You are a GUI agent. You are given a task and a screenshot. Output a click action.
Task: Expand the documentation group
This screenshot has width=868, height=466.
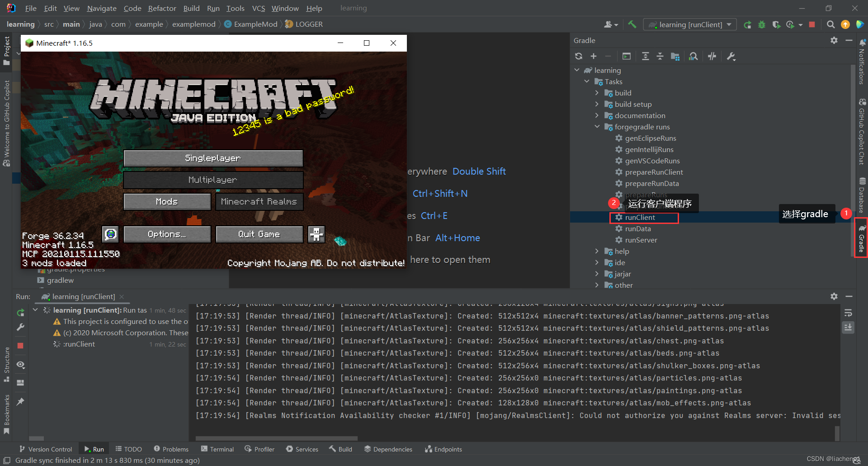coord(597,115)
